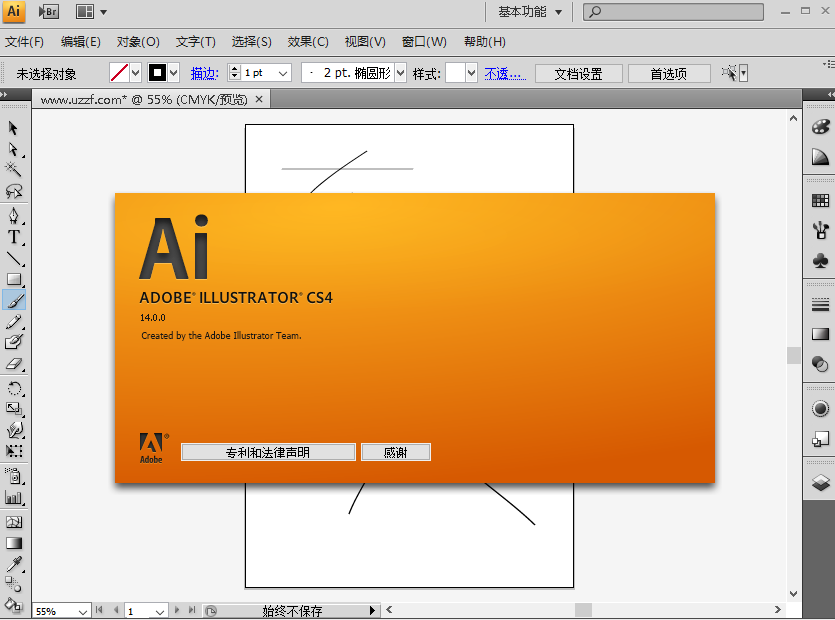Expand the status bar 始终不保存 arrow
This screenshot has width=835, height=620.
372,610
